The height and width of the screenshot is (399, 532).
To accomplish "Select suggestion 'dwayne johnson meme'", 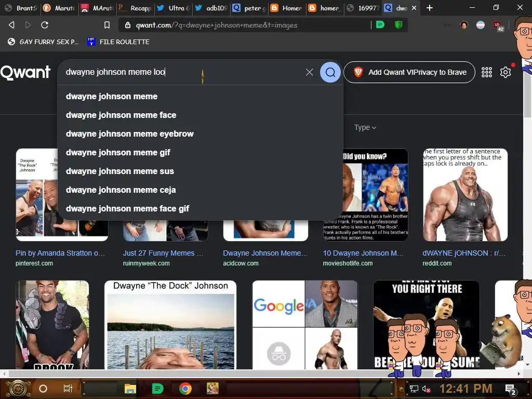I will 200,96.
